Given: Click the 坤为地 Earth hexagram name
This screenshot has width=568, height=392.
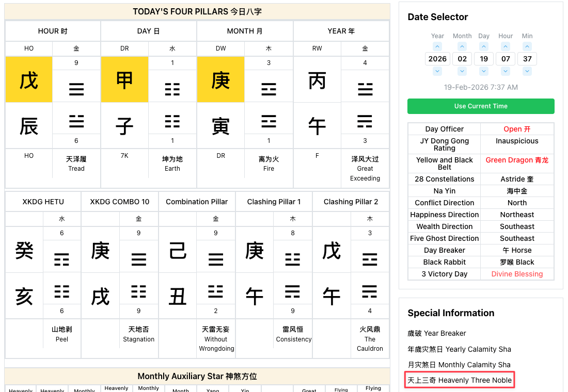Looking at the screenshot, I should point(172,164).
